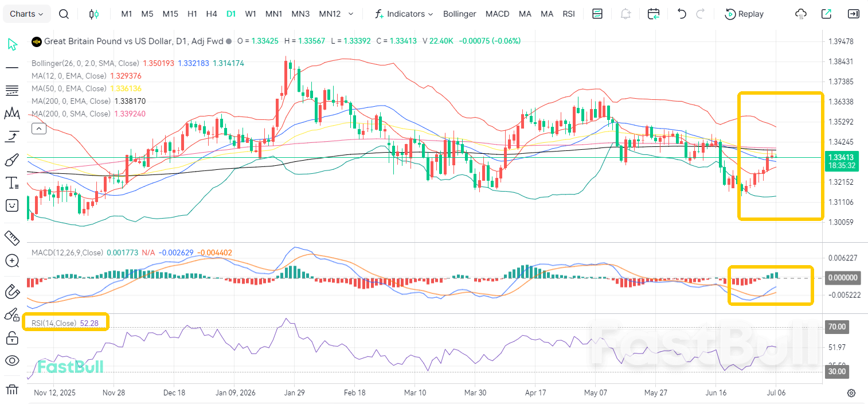The width and height of the screenshot is (868, 404).
Task: Click the MACD 0.000000 level label
Action: (842, 278)
